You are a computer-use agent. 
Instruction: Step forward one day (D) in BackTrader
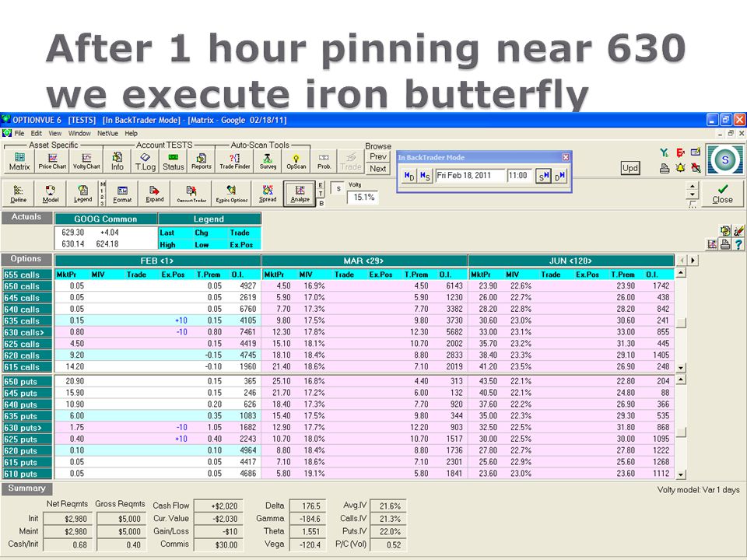click(559, 176)
